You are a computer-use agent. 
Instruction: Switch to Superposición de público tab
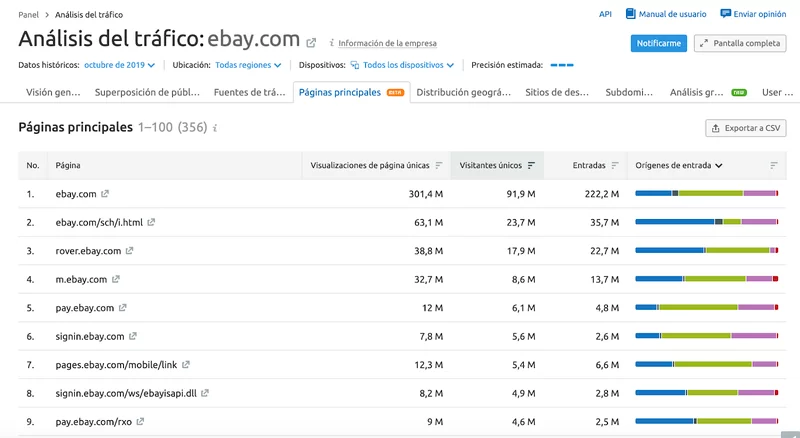(147, 92)
